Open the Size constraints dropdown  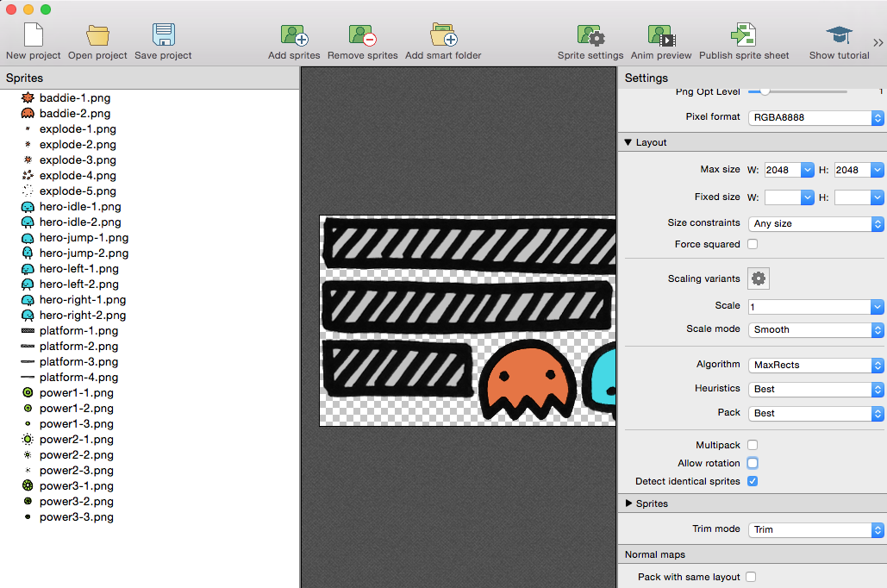tap(815, 223)
